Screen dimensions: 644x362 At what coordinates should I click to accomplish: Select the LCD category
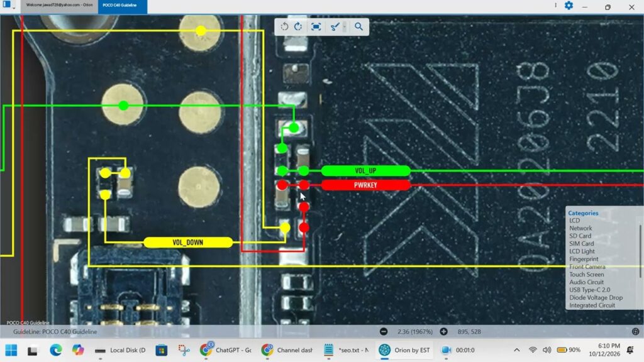pyautogui.click(x=575, y=221)
